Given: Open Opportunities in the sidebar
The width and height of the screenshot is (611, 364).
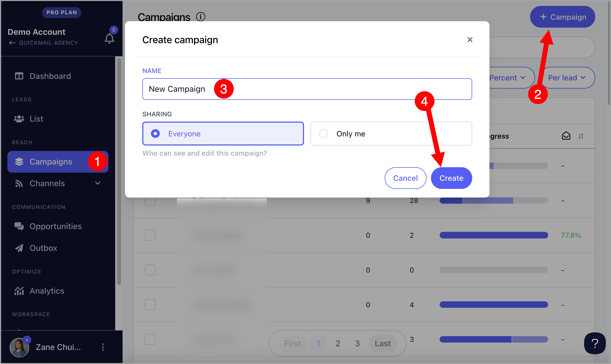Looking at the screenshot, I should point(58,226).
